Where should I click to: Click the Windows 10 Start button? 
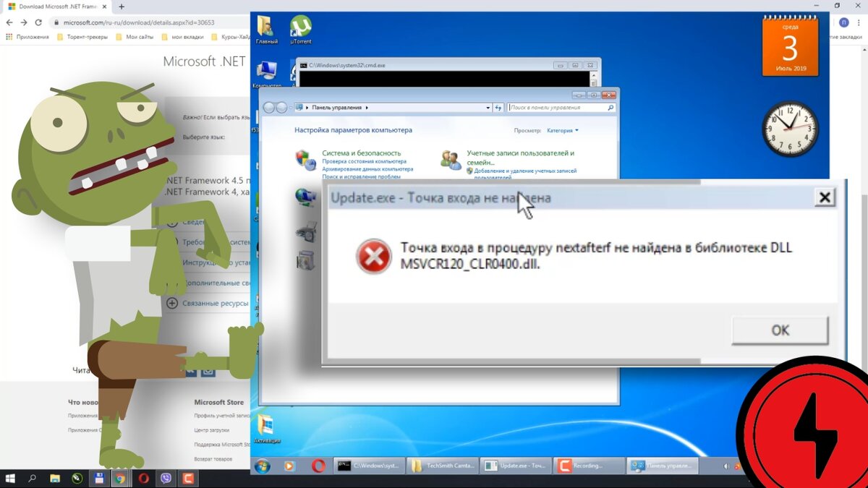click(11, 478)
